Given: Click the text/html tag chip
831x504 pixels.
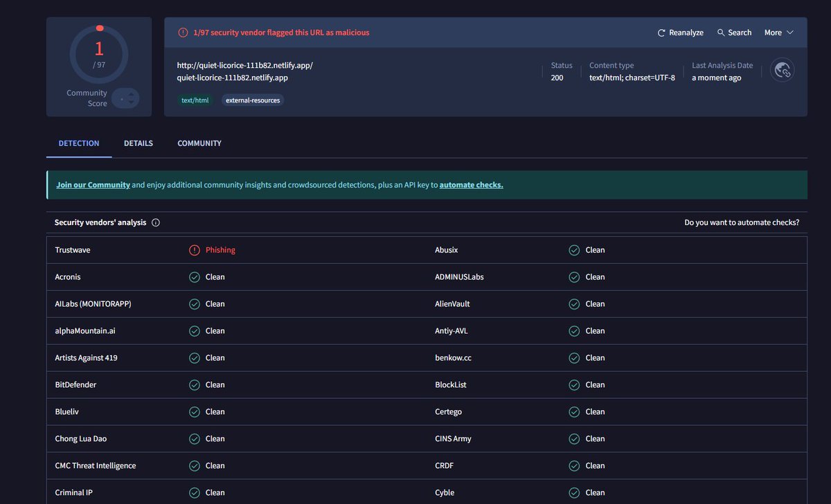Looking at the screenshot, I should click(195, 100).
